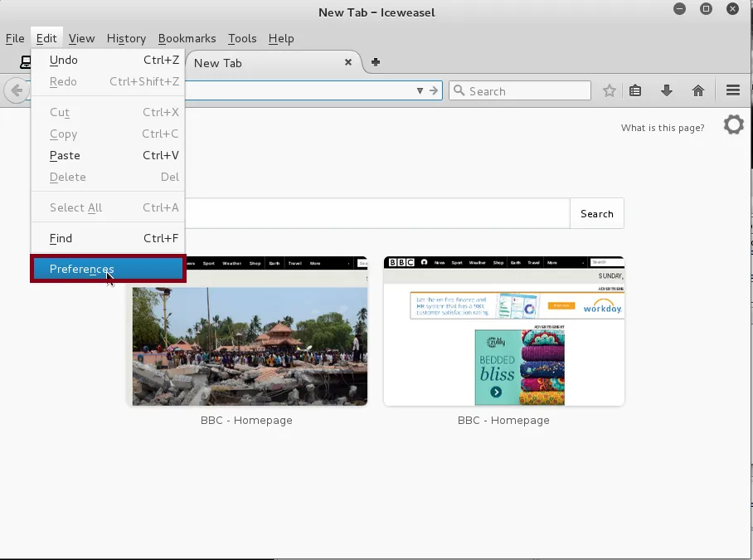Image resolution: width=753 pixels, height=560 pixels.
Task: Open the URL history dropdown arrow
Action: [x=420, y=90]
